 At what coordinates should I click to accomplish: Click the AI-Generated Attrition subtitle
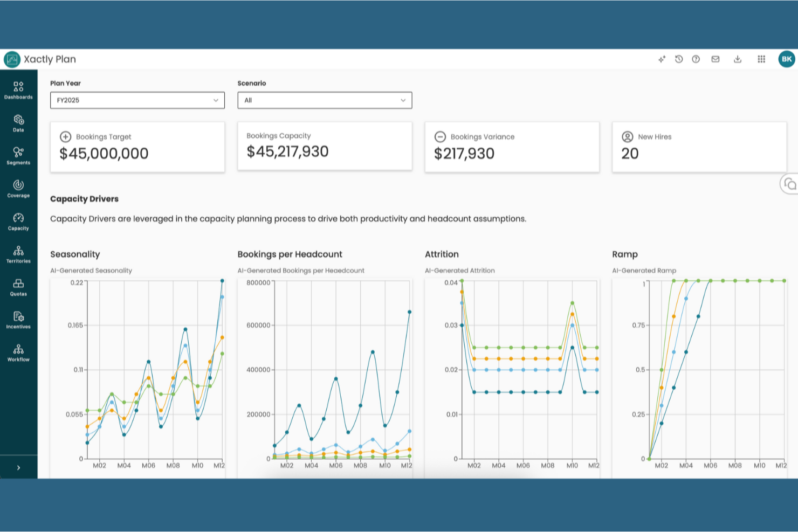pos(460,271)
